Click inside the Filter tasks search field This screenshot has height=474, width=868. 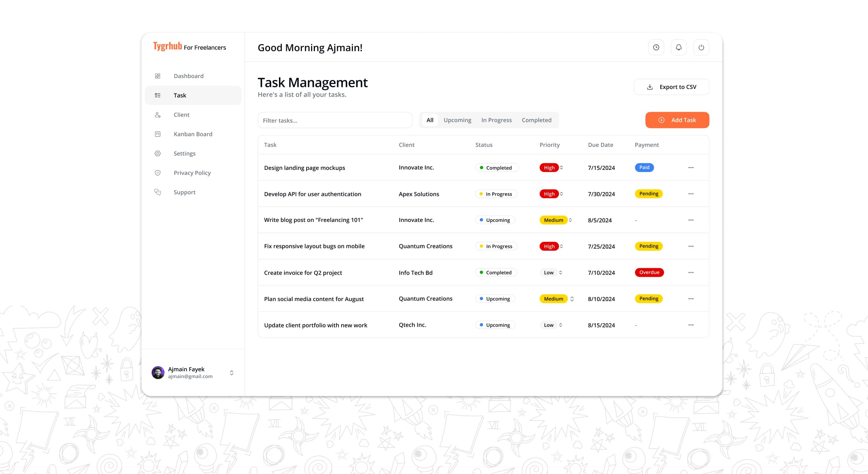click(335, 120)
